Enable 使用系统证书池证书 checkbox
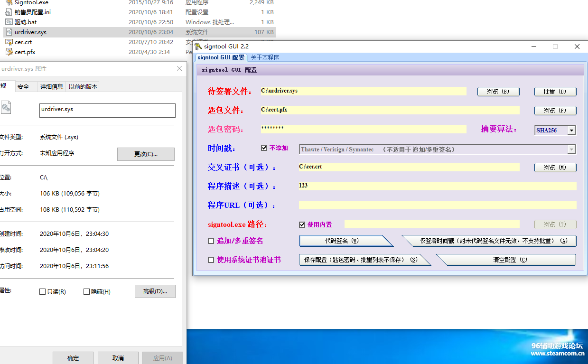The width and height of the screenshot is (588, 364). [x=211, y=260]
